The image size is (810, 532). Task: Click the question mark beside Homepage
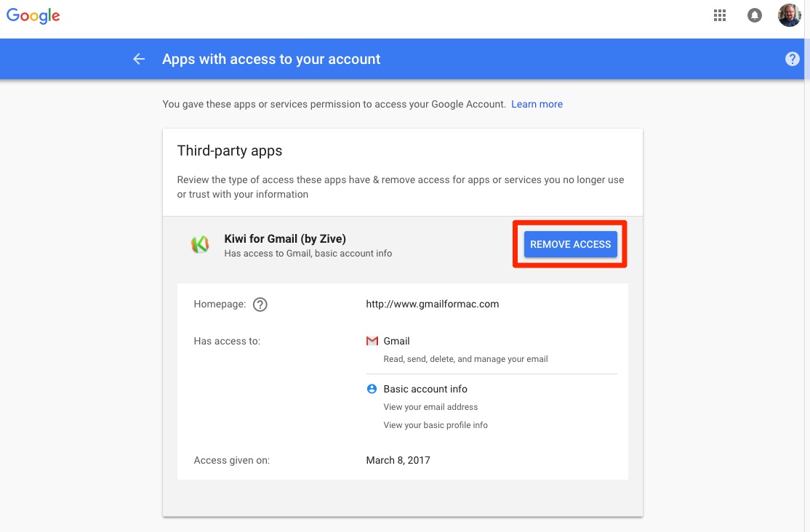(260, 305)
